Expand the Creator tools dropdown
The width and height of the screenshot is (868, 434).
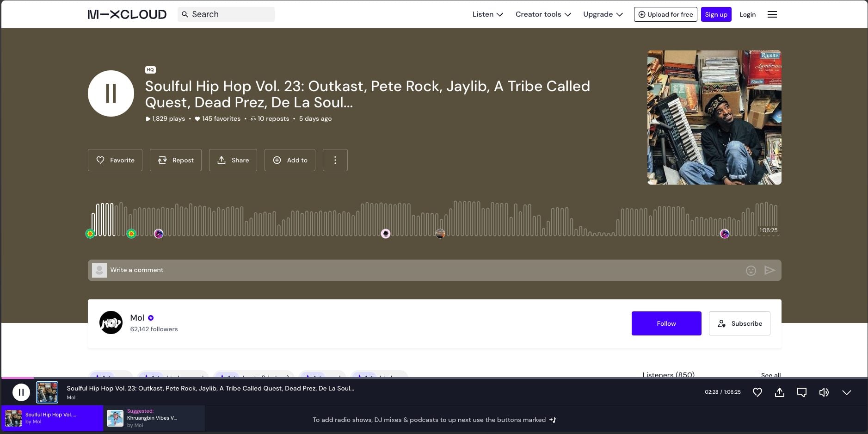click(x=543, y=14)
